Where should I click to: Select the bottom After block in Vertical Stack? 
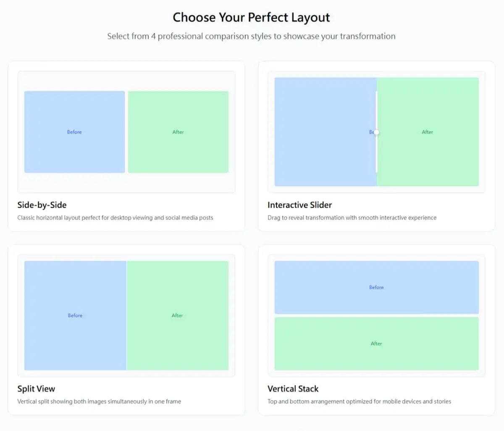(x=376, y=344)
